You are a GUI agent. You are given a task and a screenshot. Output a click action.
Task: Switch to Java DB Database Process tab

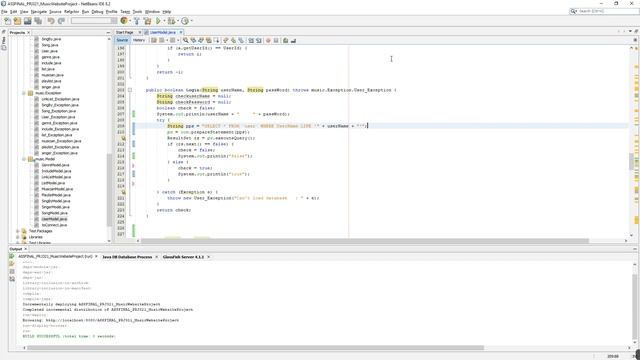coord(127,257)
